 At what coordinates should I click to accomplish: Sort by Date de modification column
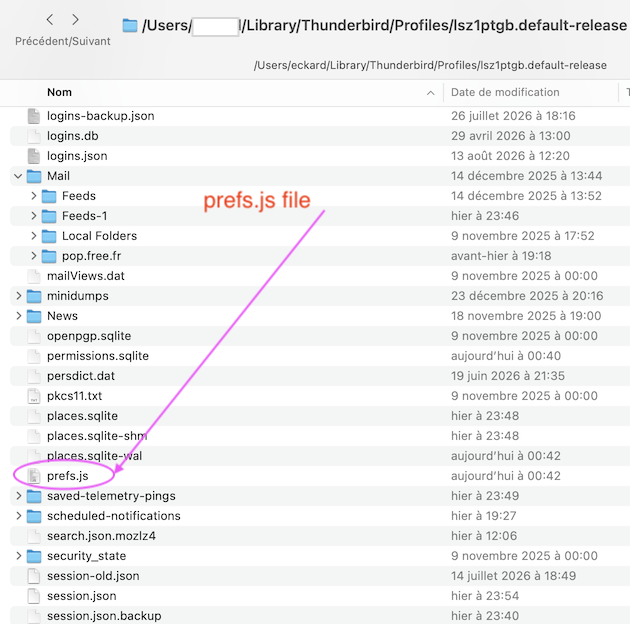[x=505, y=92]
